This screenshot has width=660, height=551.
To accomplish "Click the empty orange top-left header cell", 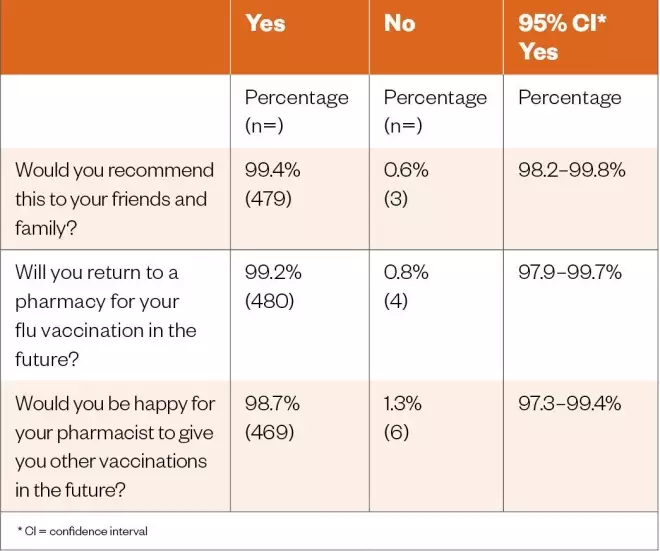I will point(116,37).
